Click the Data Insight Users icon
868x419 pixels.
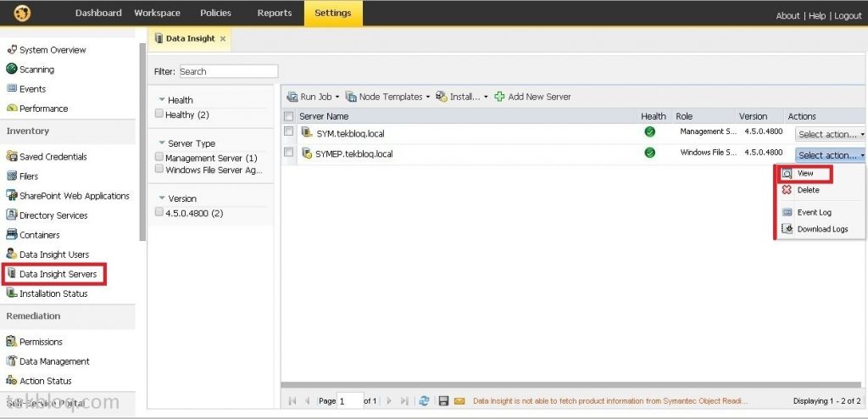click(x=12, y=254)
